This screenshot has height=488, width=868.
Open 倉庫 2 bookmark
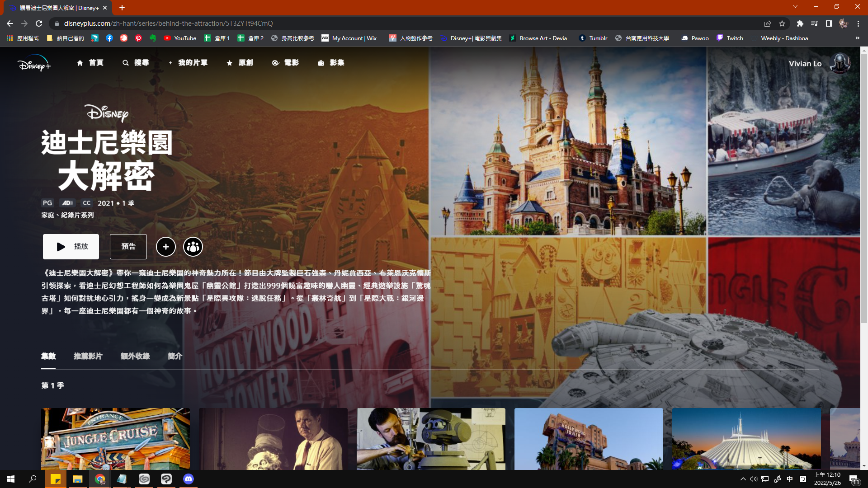250,38
